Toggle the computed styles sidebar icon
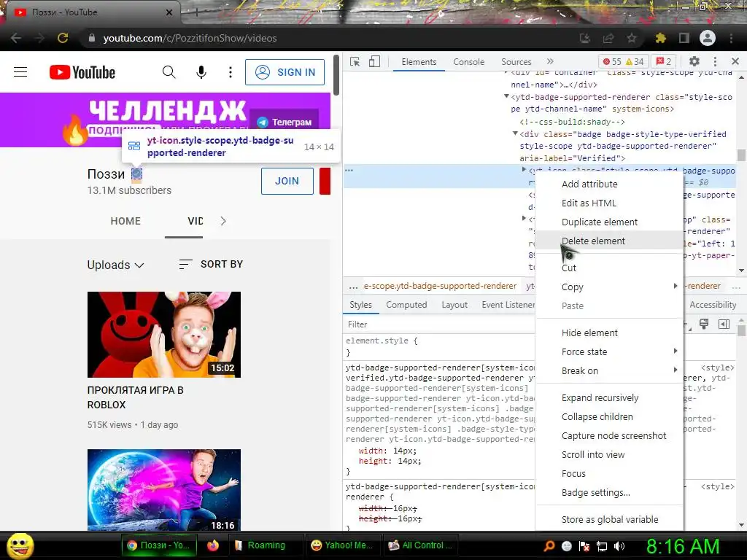Viewport: 747px width, 560px height. pos(724,324)
